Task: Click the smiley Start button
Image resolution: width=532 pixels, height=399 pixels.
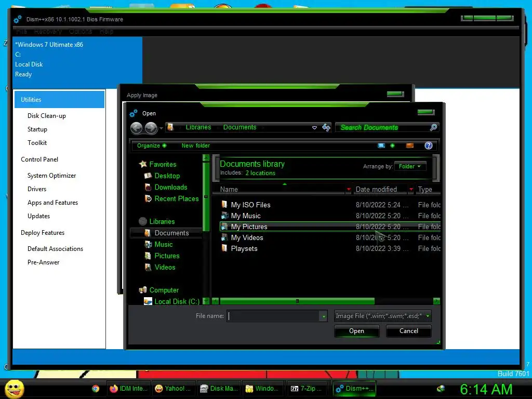Action: click(15, 389)
